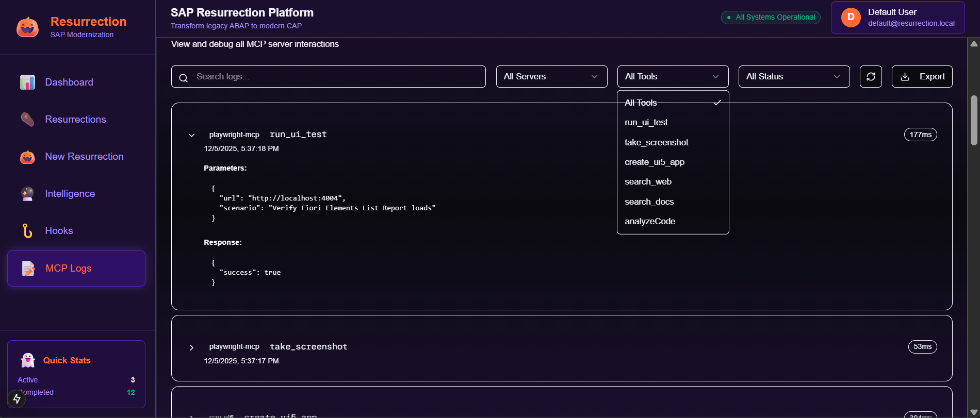Collapse the run_ui_test log entry
980x418 pixels.
coord(191,135)
